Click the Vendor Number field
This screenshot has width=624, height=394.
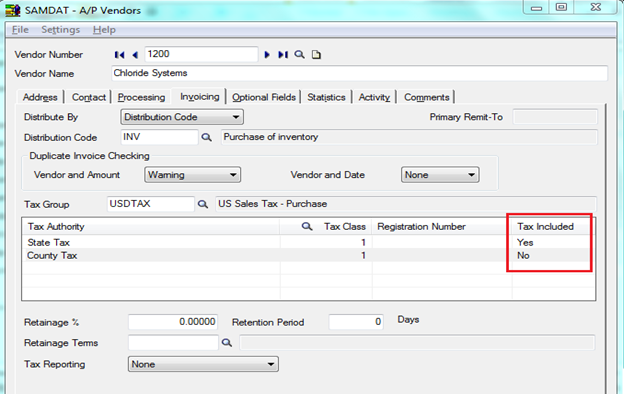(x=201, y=54)
